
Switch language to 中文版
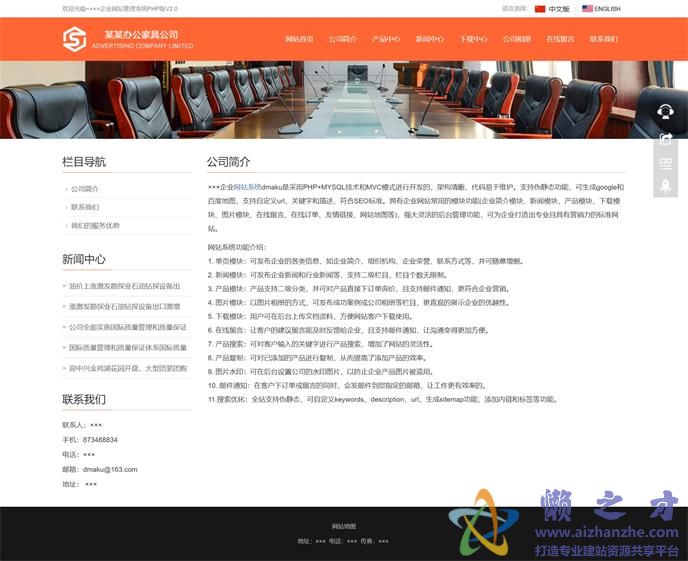(559, 9)
